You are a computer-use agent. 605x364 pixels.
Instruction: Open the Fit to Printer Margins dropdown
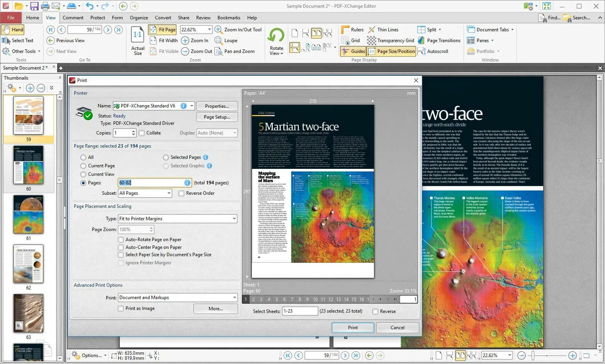coord(177,219)
